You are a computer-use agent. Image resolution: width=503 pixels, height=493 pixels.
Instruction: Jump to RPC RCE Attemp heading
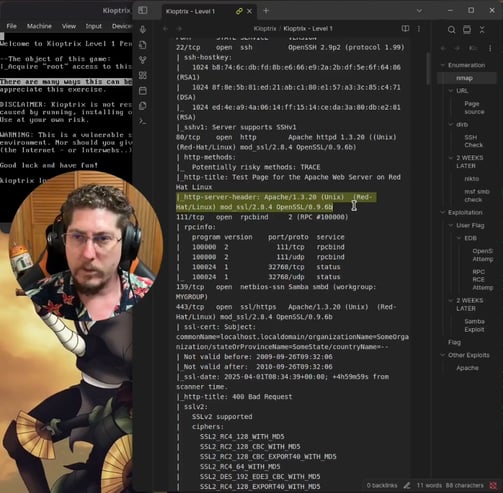coord(482,280)
